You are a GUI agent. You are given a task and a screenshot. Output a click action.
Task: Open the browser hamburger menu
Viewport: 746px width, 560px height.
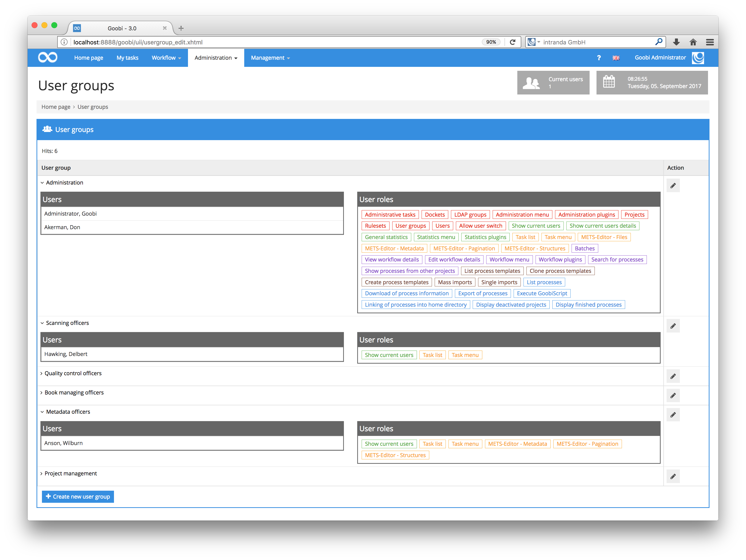(x=710, y=42)
